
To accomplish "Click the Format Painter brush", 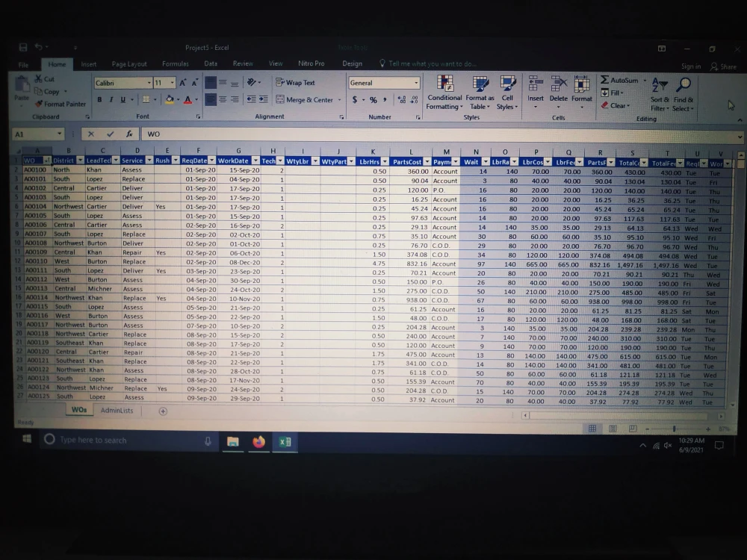I will pos(39,104).
